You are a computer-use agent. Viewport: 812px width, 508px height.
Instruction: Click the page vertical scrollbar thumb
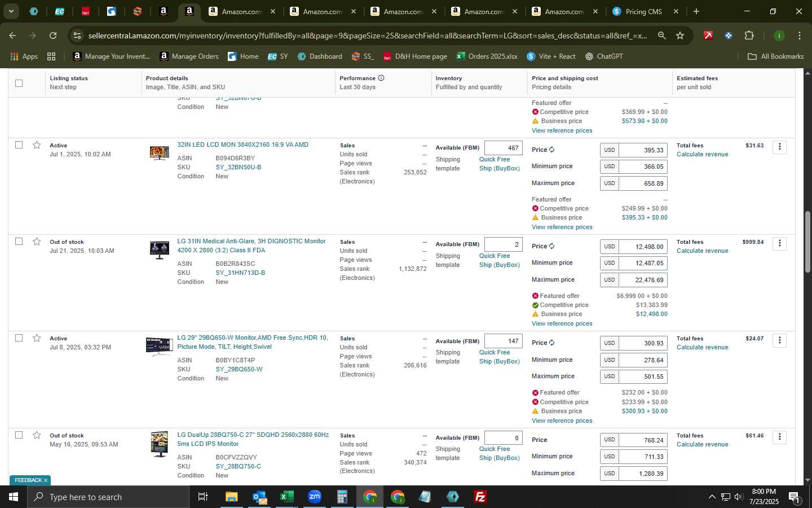click(807, 243)
